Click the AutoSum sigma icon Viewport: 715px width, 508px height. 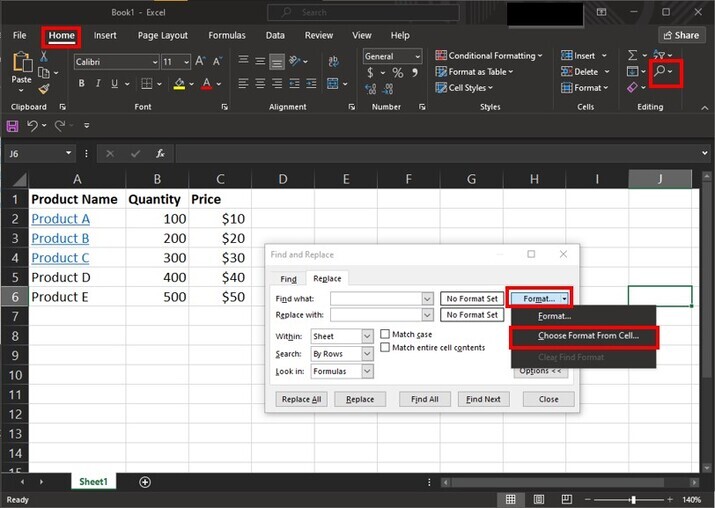632,55
